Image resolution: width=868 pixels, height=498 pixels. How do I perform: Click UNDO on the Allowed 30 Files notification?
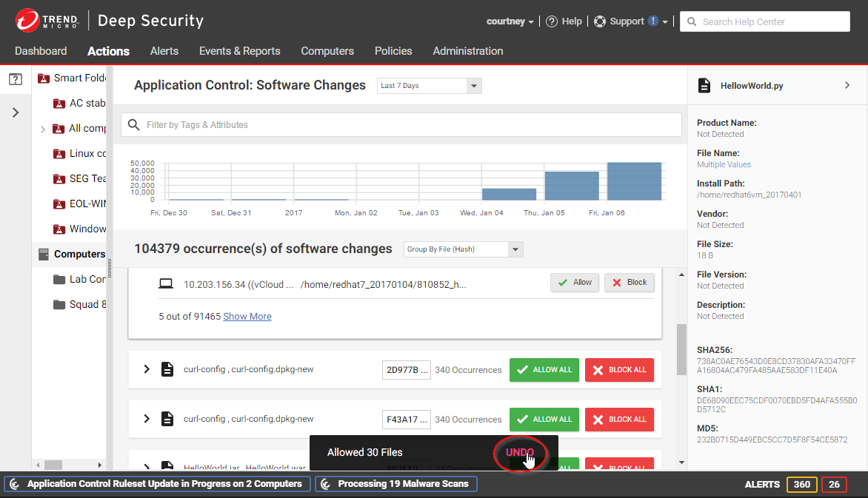tap(520, 452)
